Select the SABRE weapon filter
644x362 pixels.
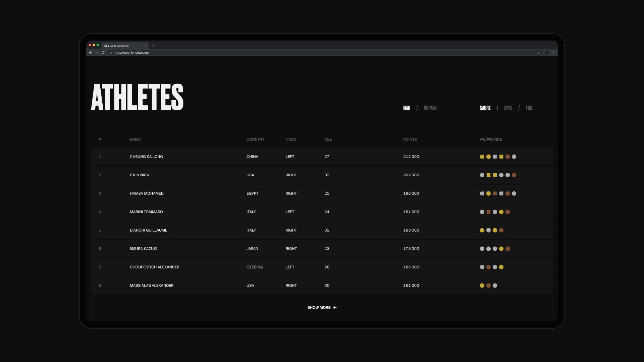(x=485, y=108)
